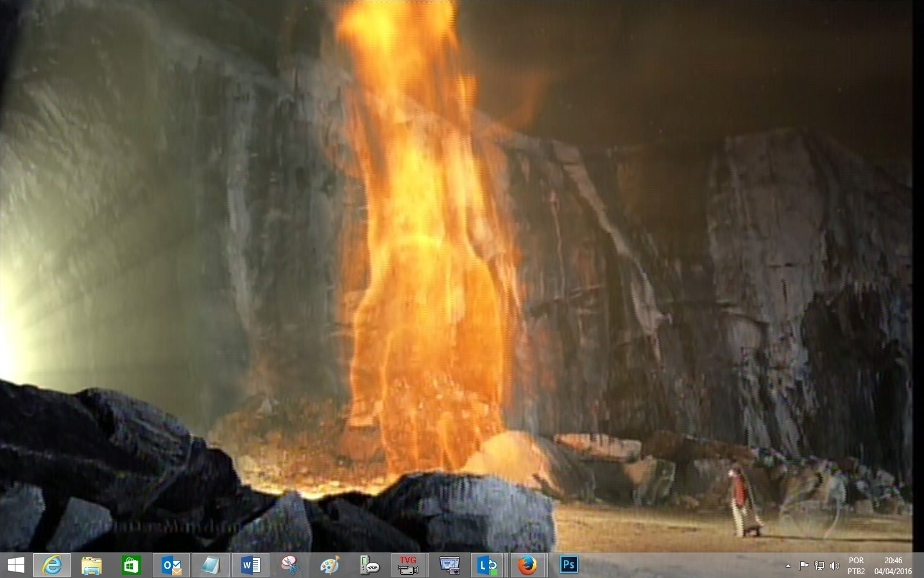Open Outlook from the taskbar
Screen dimensions: 924x578
171,565
